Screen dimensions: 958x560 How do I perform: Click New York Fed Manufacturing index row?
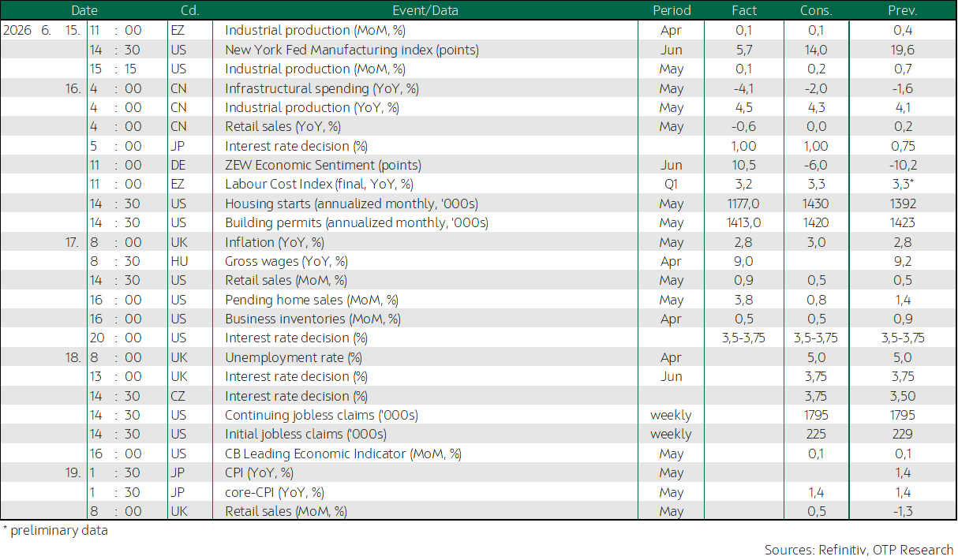click(478, 50)
